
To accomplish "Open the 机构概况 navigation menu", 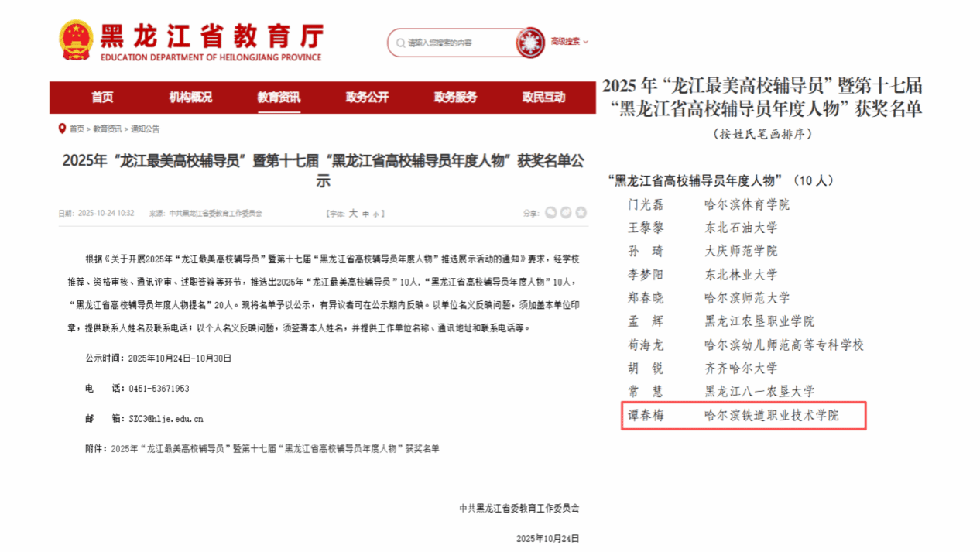I will click(190, 98).
